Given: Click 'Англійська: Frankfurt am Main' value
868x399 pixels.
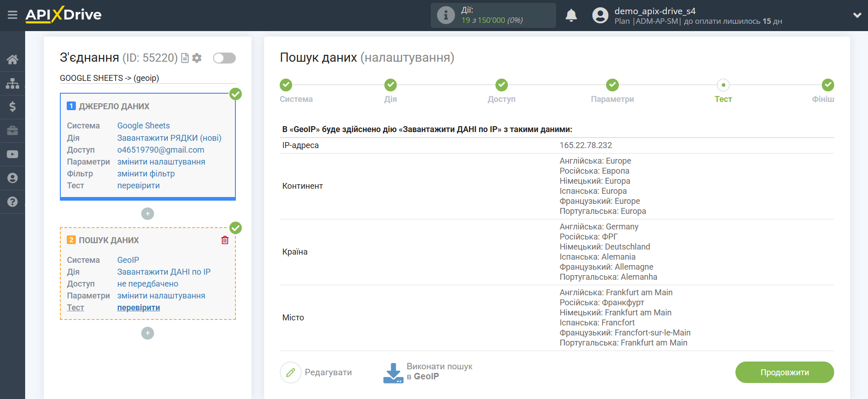Looking at the screenshot, I should click(x=616, y=293).
